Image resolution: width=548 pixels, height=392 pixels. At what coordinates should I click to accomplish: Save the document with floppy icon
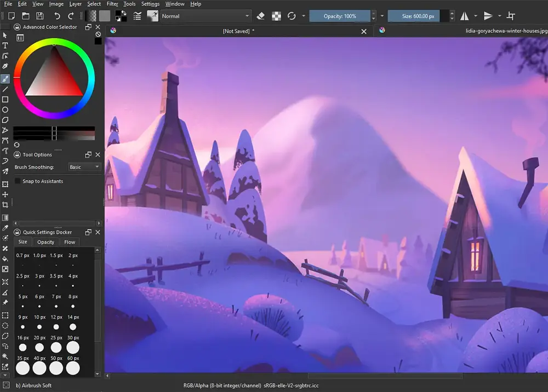[40, 16]
